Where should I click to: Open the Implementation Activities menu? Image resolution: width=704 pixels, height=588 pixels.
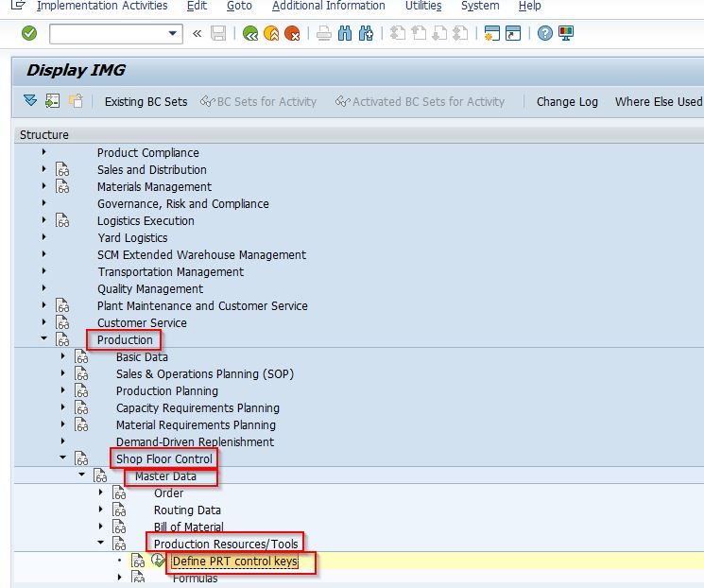[x=102, y=6]
